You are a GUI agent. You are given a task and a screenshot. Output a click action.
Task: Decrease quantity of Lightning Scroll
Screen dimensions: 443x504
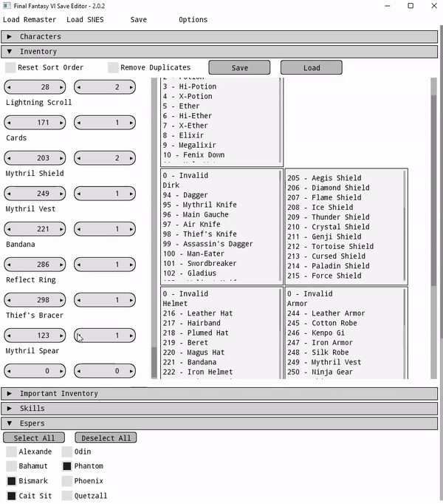(x=79, y=87)
